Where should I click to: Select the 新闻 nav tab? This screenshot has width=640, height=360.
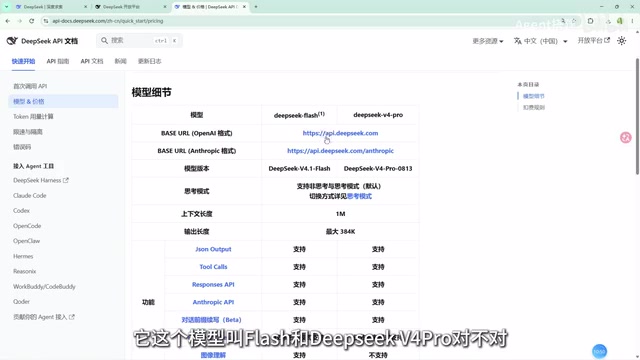click(x=120, y=61)
